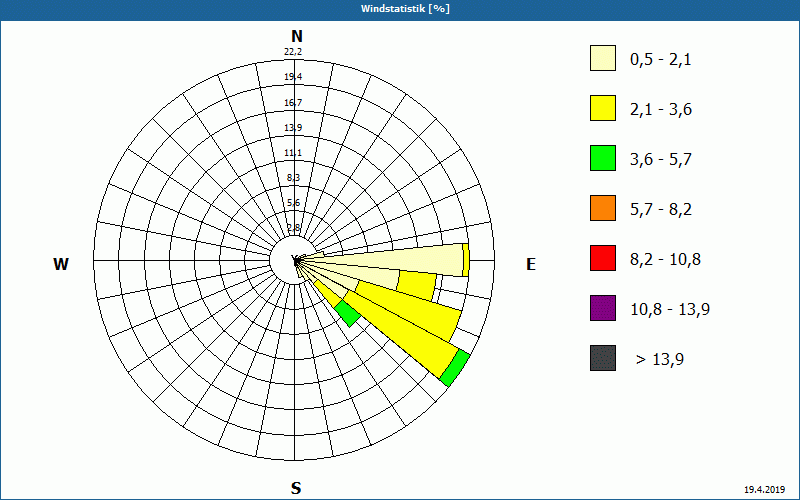Click the E compass label
The height and width of the screenshot is (500, 800).
(x=531, y=264)
